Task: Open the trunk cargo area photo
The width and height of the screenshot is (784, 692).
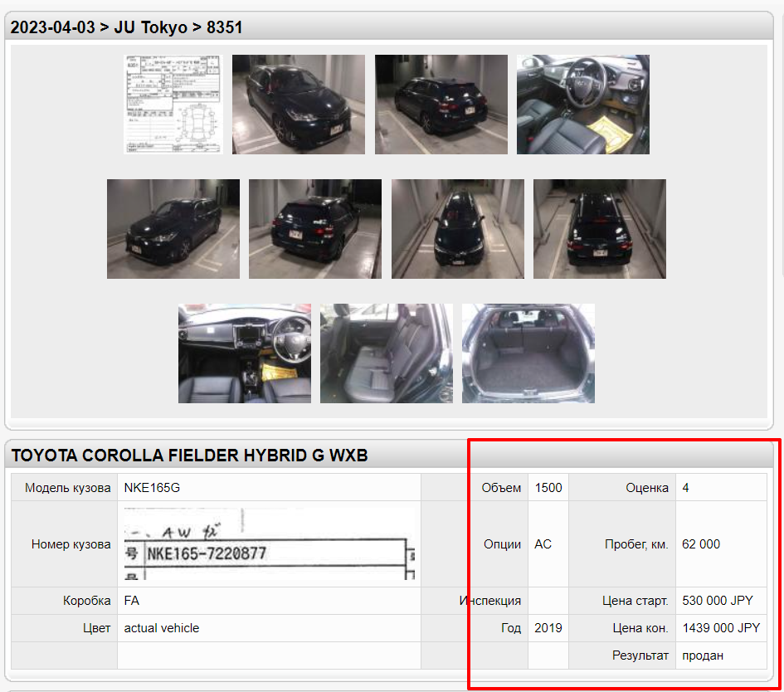Action: tap(528, 353)
